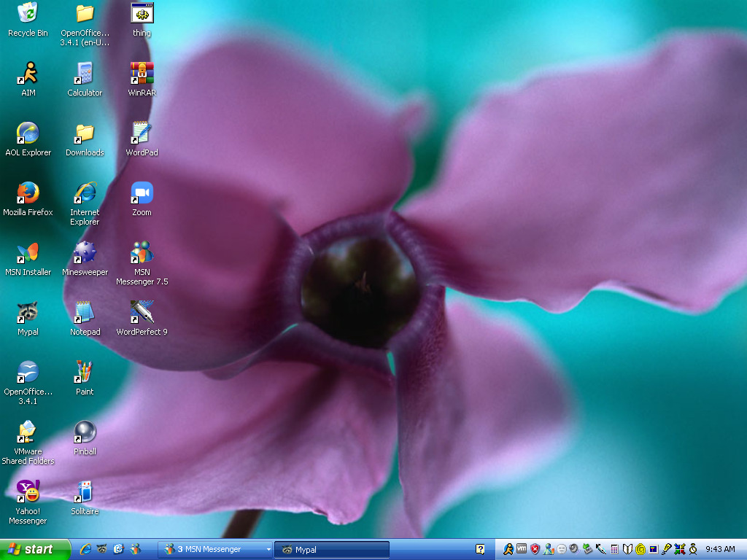Viewport: 747px width, 560px height.
Task: Select the Minesweeper desktop icon
Action: 85,253
